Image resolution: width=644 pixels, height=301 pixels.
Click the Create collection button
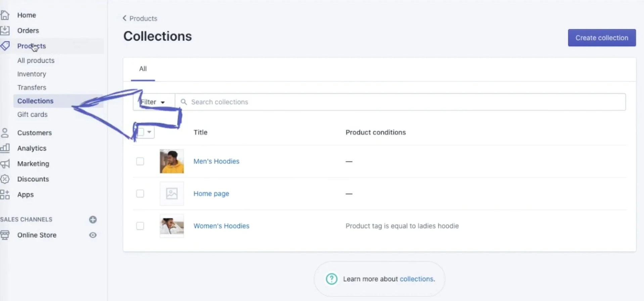point(601,38)
